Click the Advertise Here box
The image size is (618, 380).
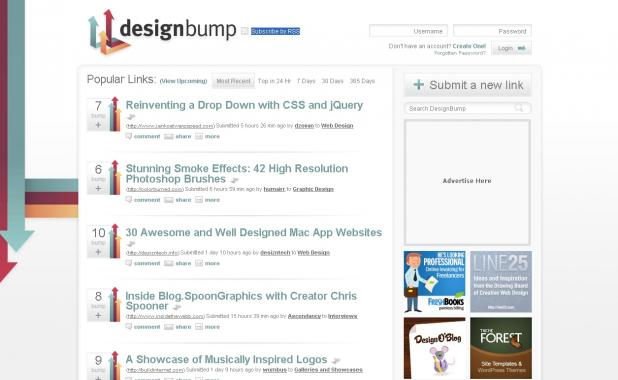[x=467, y=183]
